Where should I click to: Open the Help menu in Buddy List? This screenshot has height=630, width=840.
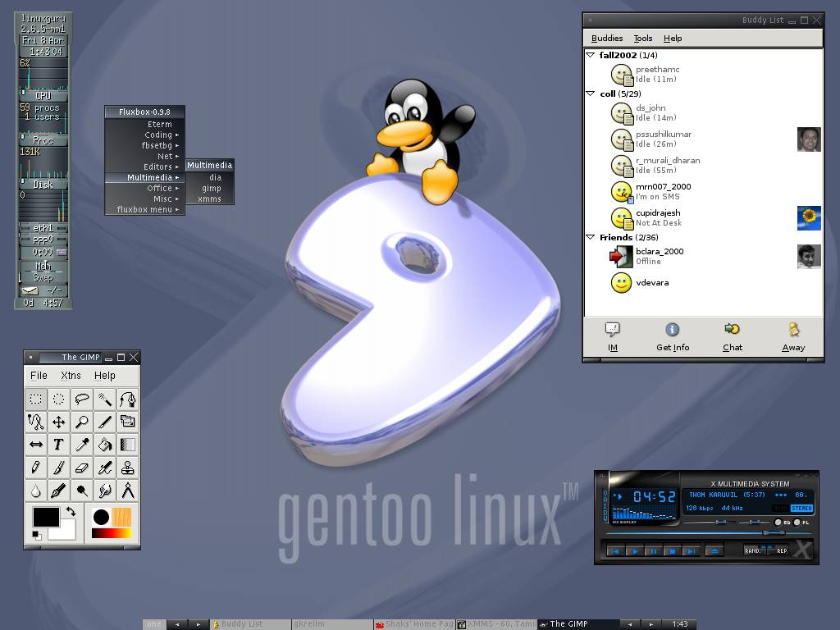[673, 38]
